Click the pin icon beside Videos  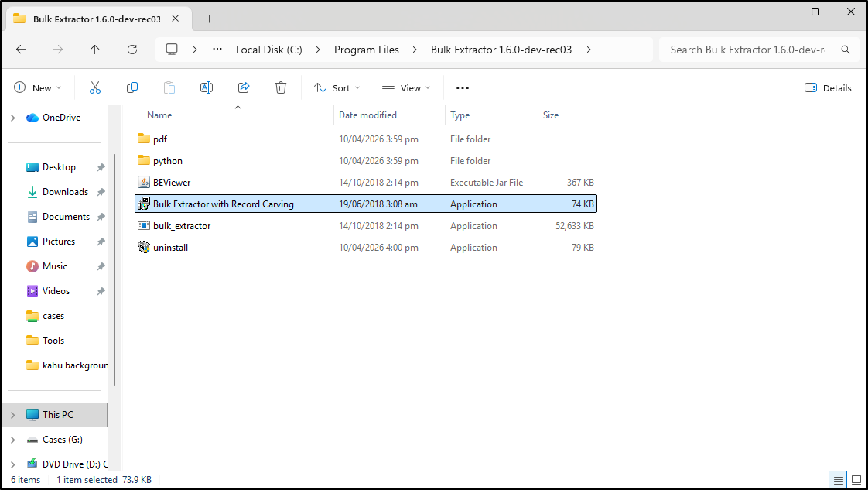[x=101, y=291]
